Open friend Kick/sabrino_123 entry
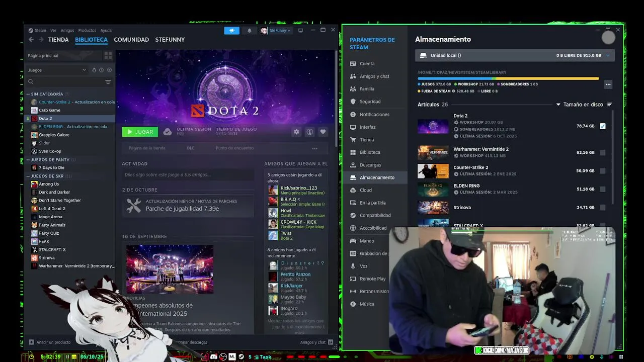Screen dimensions: 644x362 click(x=297, y=190)
